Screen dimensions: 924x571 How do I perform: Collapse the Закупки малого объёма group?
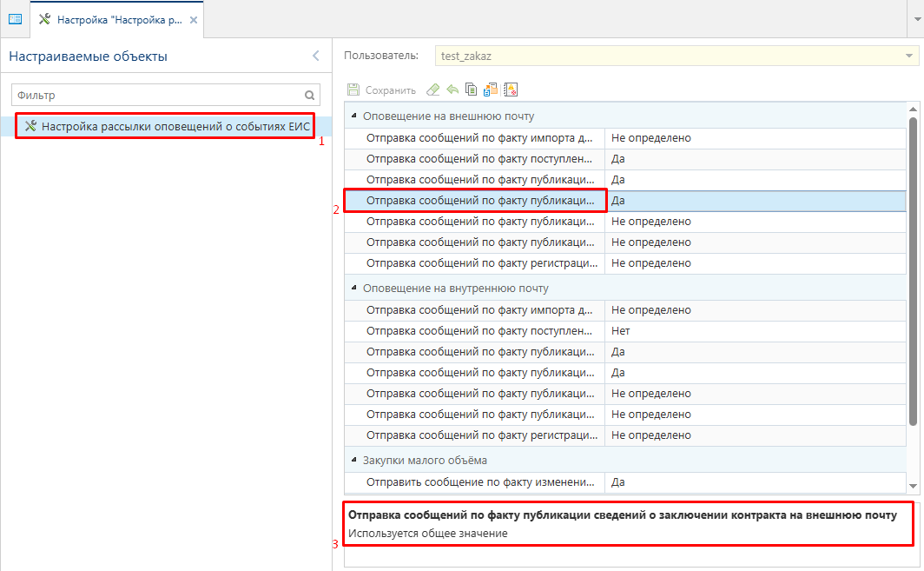353,461
